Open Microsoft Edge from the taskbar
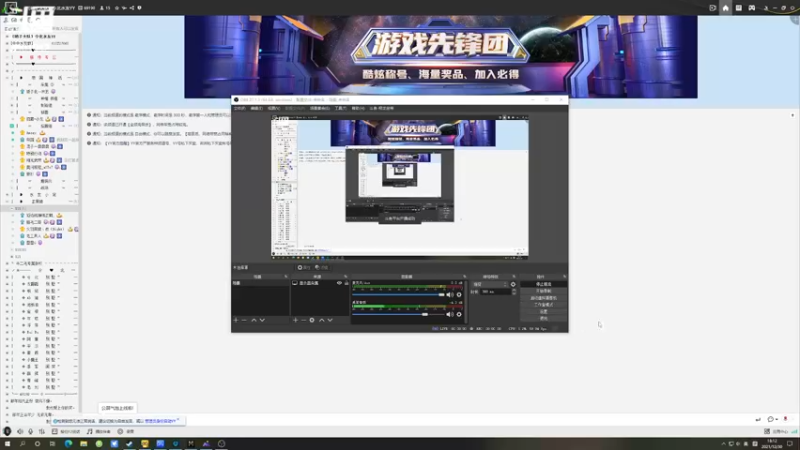The width and height of the screenshot is (800, 450). (68, 444)
